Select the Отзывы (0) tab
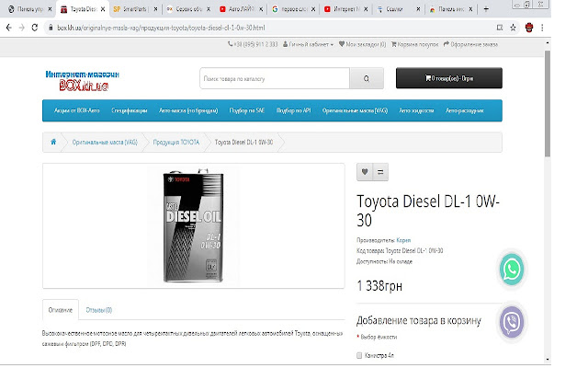The height and width of the screenshot is (368, 588). click(99, 310)
